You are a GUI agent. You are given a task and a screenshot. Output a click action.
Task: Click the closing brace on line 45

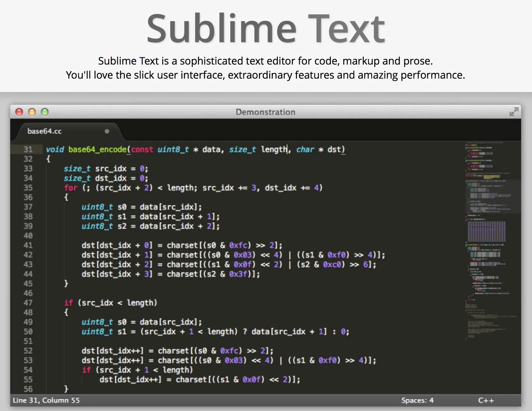[x=66, y=283]
